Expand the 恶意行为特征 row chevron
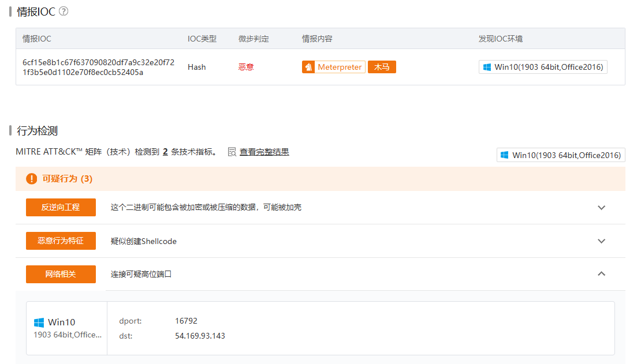 [601, 241]
